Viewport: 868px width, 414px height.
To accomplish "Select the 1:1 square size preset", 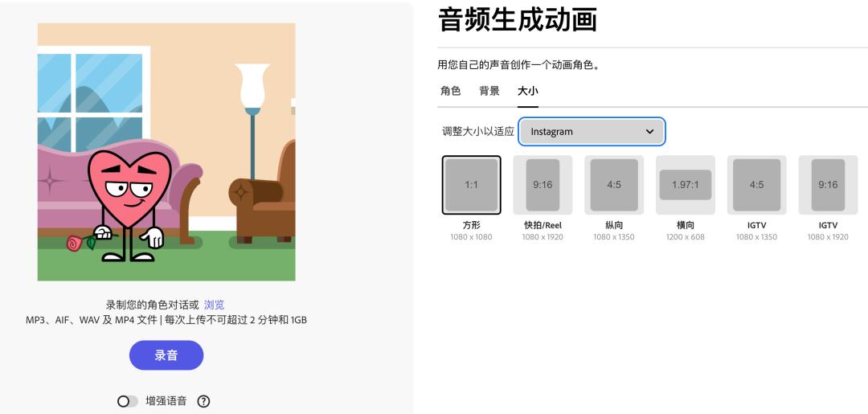I will tap(472, 185).
